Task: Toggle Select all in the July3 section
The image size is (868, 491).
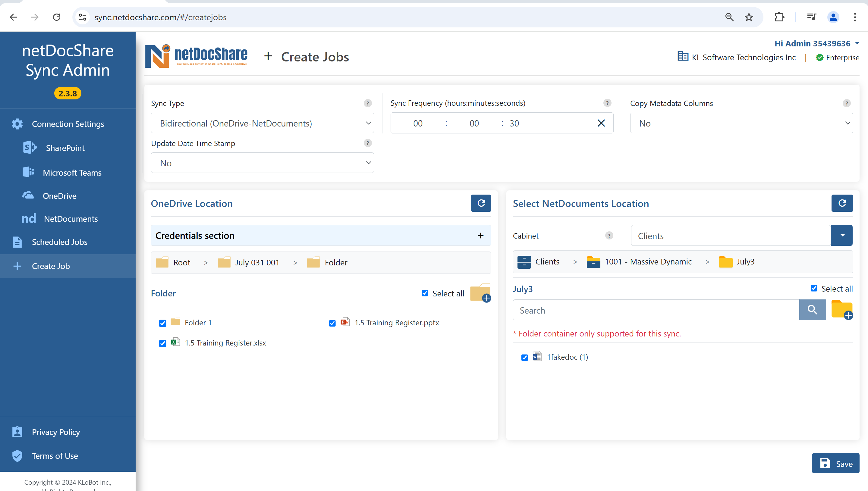Action: click(x=814, y=288)
